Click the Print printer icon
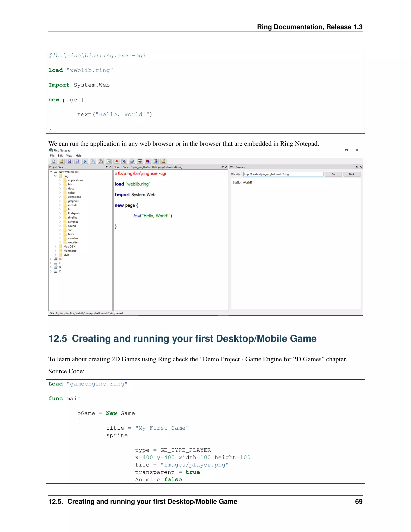 pyautogui.click(x=132, y=161)
